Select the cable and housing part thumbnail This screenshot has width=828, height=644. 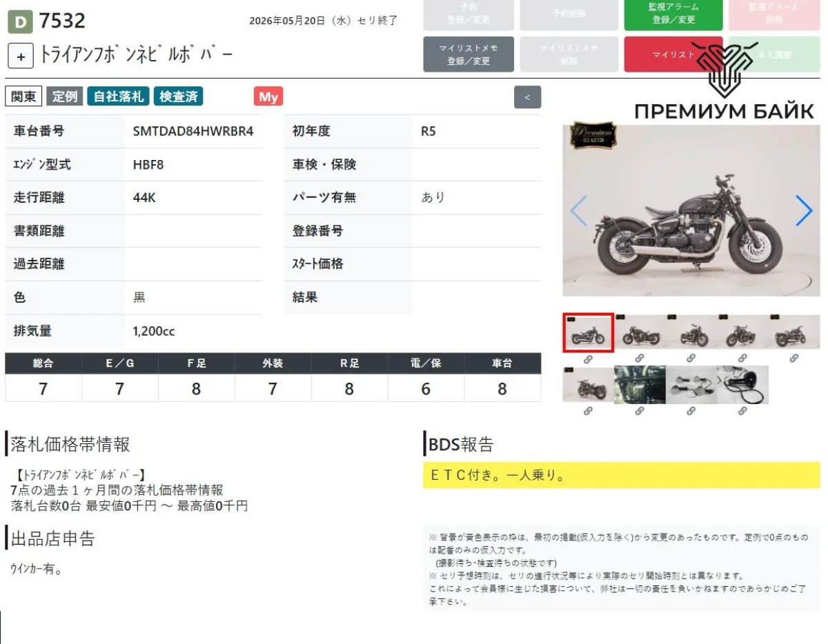742,385
